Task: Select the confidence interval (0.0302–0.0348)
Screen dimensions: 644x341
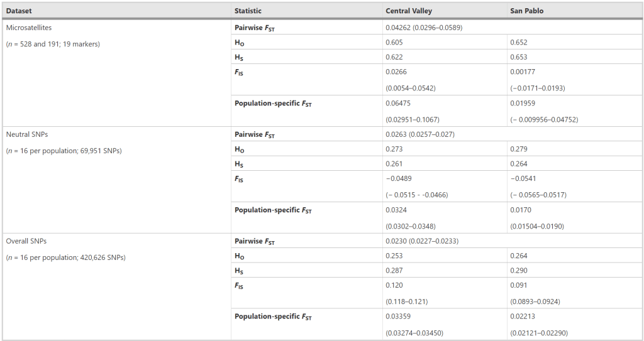Action: [411, 225]
